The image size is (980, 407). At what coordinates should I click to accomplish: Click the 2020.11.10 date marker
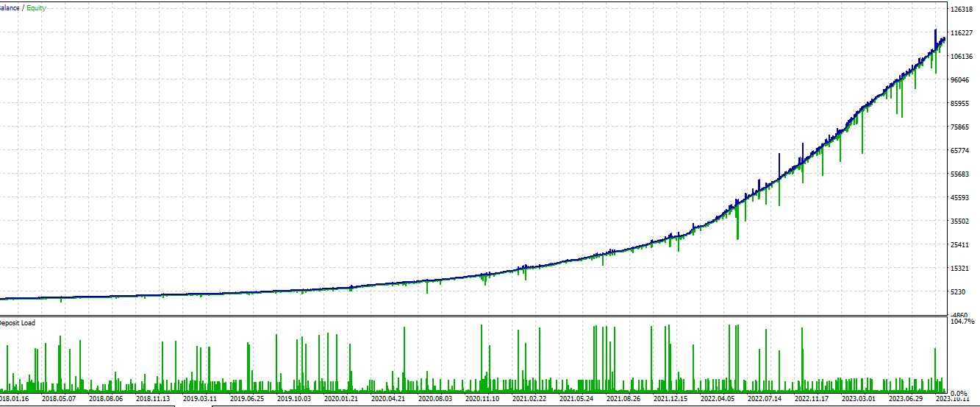click(x=482, y=399)
